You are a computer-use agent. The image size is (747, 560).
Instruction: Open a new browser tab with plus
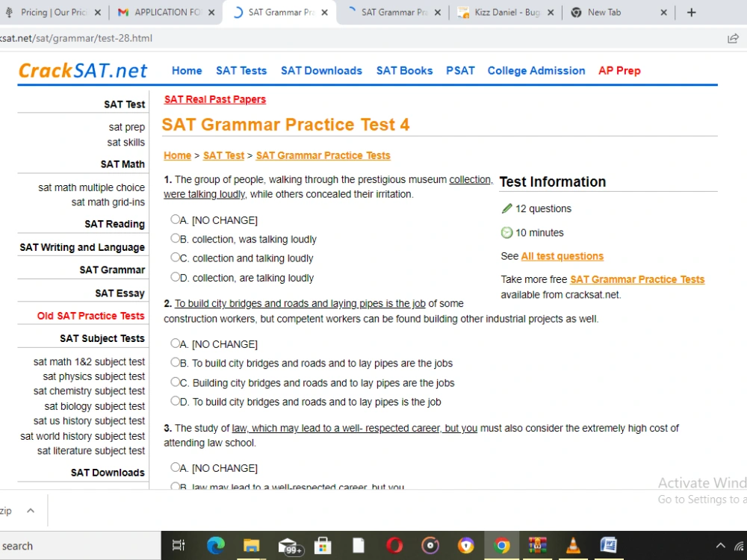pos(691,13)
